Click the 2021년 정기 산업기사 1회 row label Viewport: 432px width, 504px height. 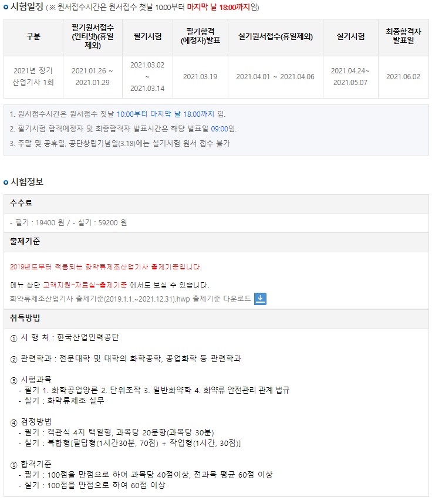click(x=33, y=77)
